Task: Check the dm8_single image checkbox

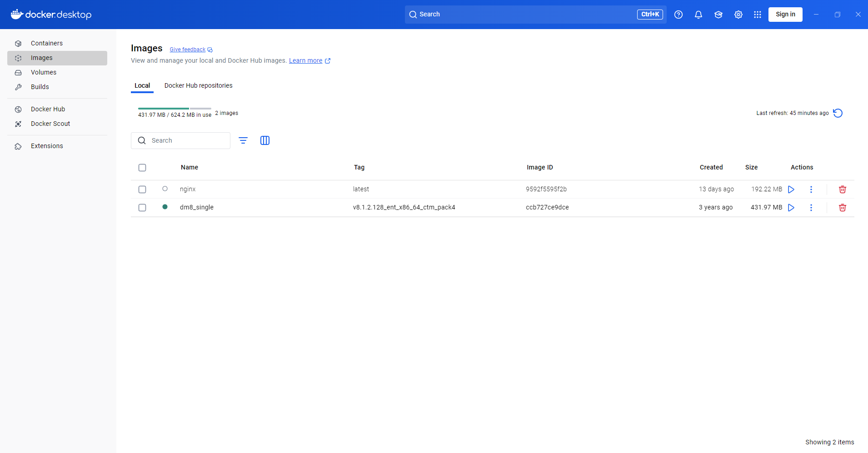Action: pyautogui.click(x=142, y=207)
